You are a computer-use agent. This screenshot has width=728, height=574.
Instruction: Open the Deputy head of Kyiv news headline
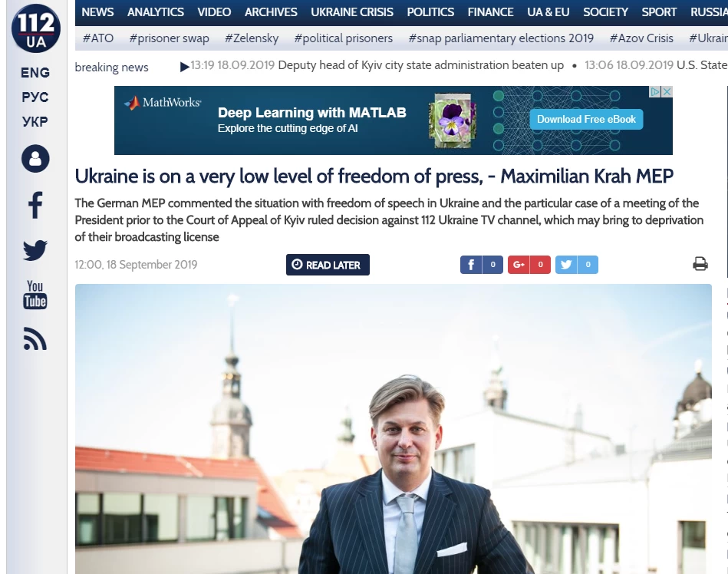click(x=420, y=65)
